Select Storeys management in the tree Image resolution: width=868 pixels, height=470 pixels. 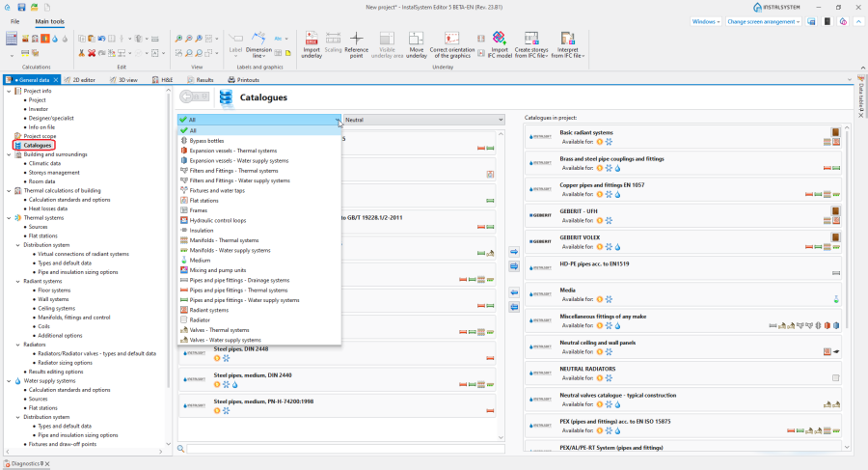pos(54,173)
